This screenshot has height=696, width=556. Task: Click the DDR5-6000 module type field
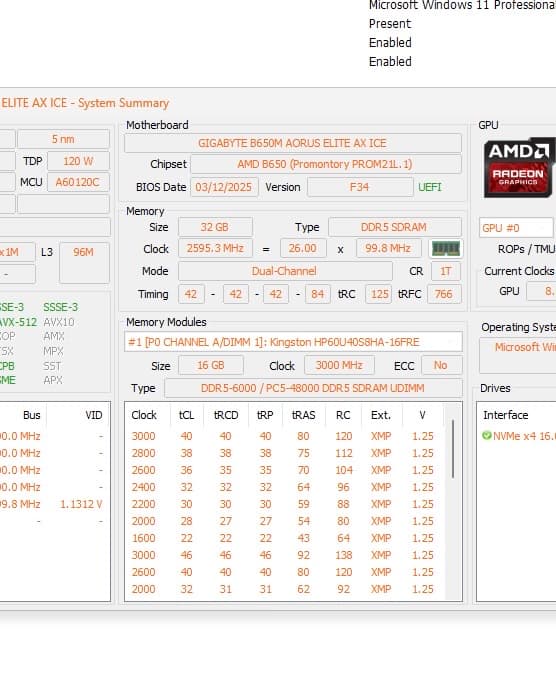[x=312, y=388]
